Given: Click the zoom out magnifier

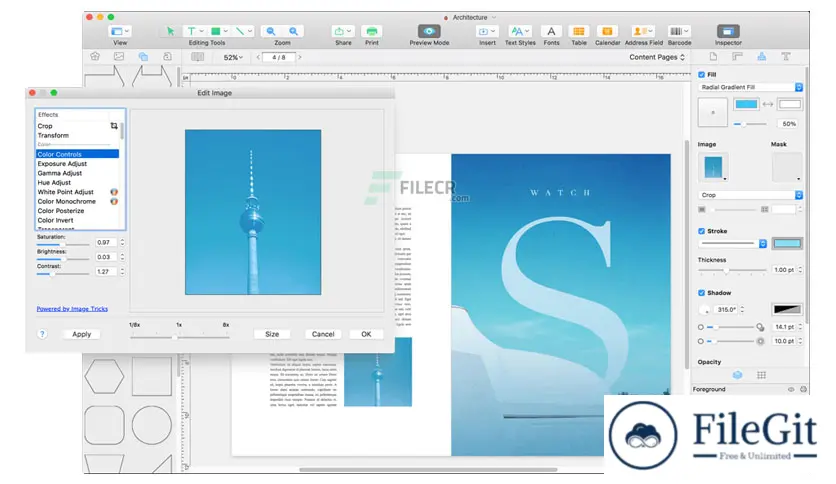Looking at the screenshot, I should click(x=271, y=31).
